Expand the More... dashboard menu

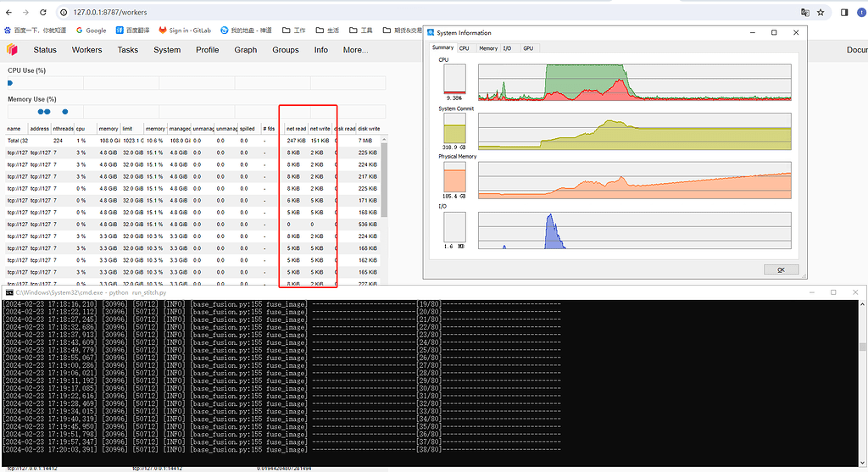pyautogui.click(x=355, y=50)
